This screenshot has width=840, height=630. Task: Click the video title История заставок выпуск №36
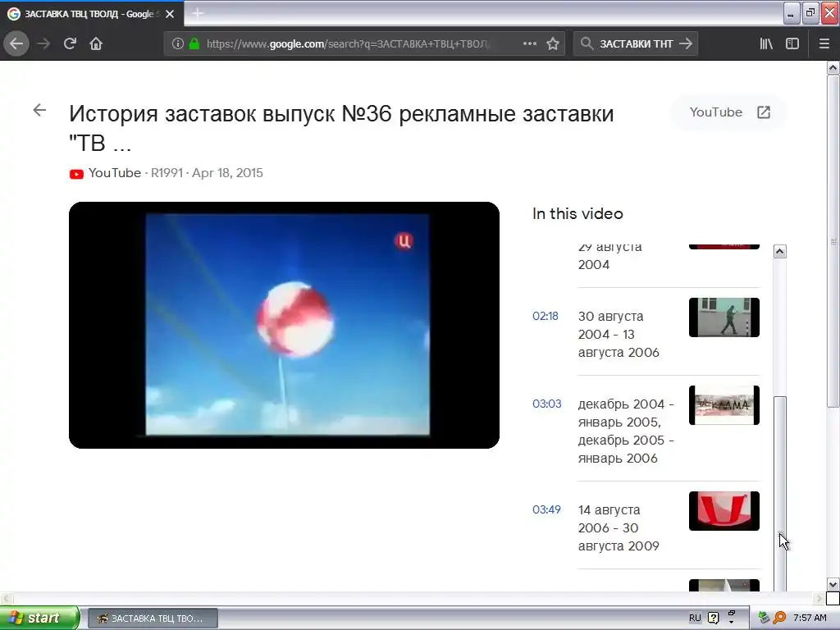[341, 128]
